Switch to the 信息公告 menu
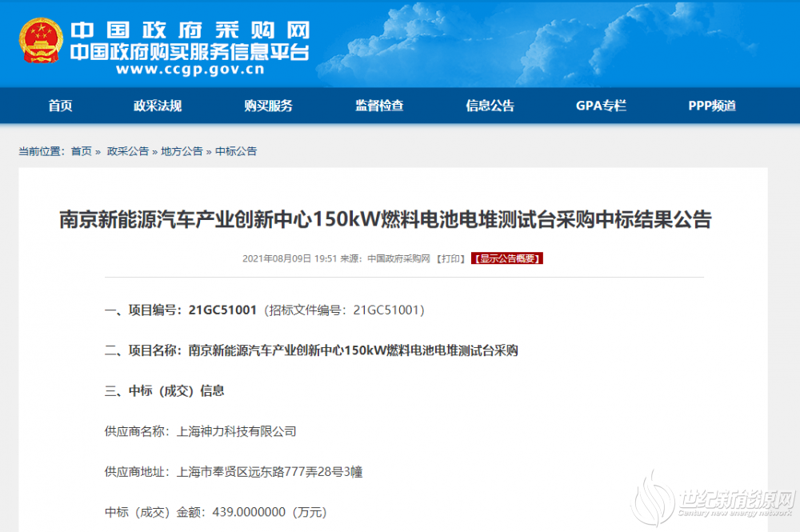Image resolution: width=800 pixels, height=532 pixels. click(x=490, y=106)
